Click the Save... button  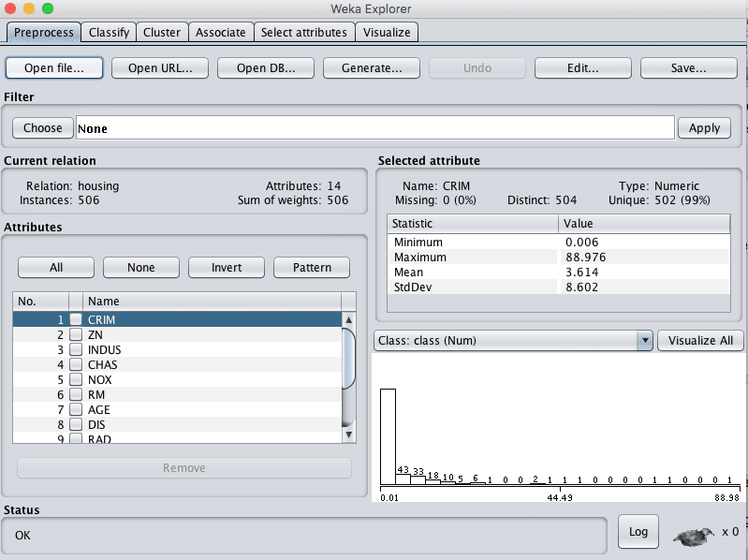[689, 68]
